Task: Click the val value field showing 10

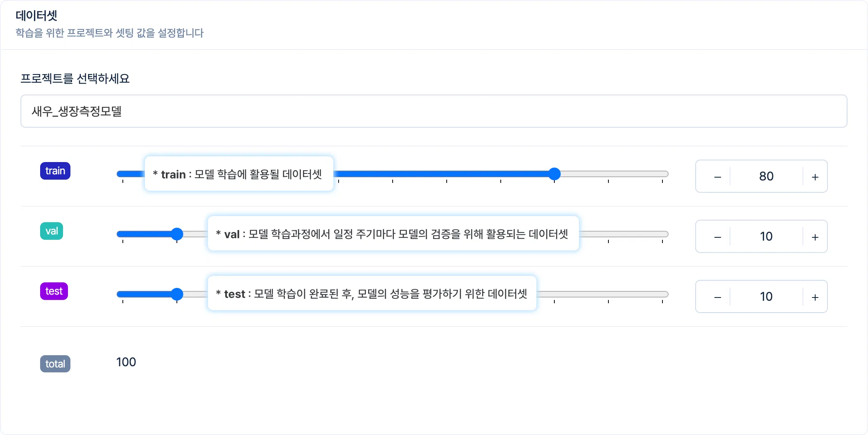Action: pos(766,237)
